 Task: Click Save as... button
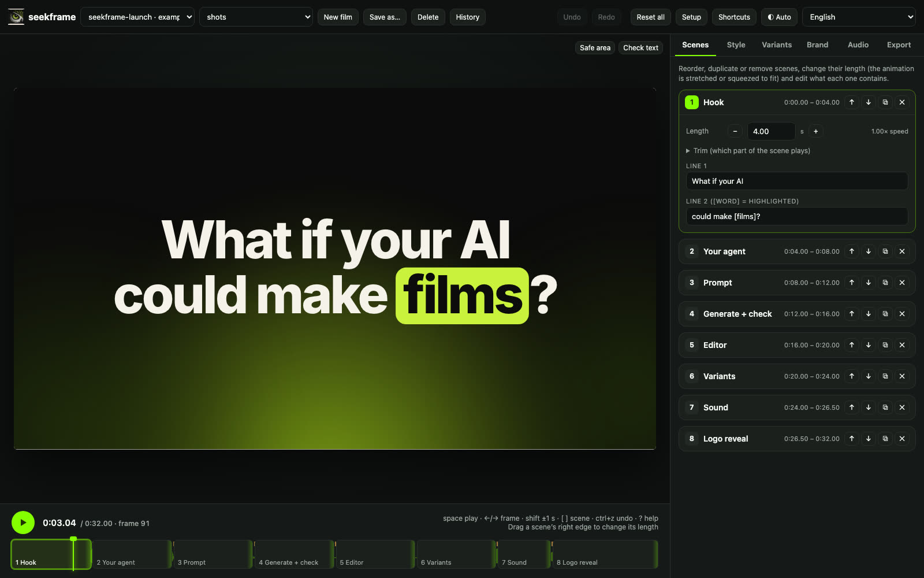pos(385,17)
